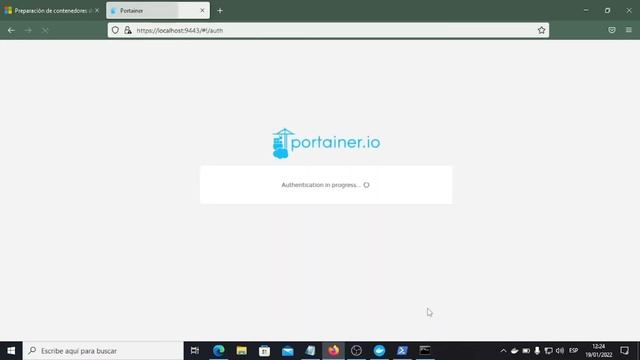
Task: Click the Docker whale tray icon
Action: tap(515, 351)
